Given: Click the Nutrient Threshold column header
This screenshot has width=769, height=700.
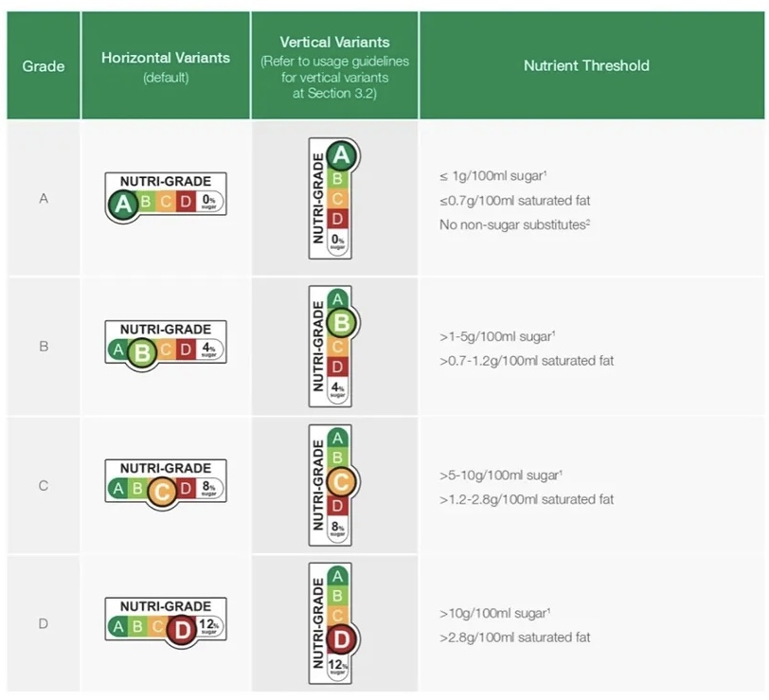Looking at the screenshot, I should point(586,65).
